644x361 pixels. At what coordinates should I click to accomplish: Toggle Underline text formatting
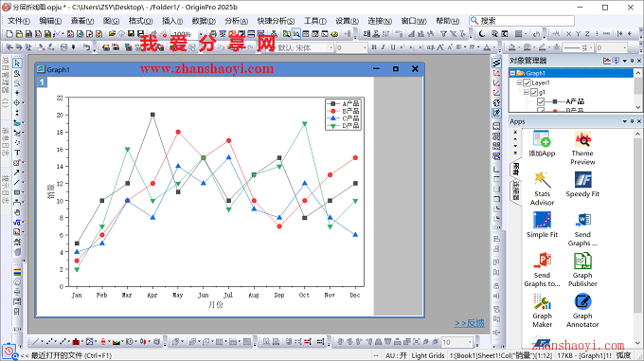click(x=393, y=47)
